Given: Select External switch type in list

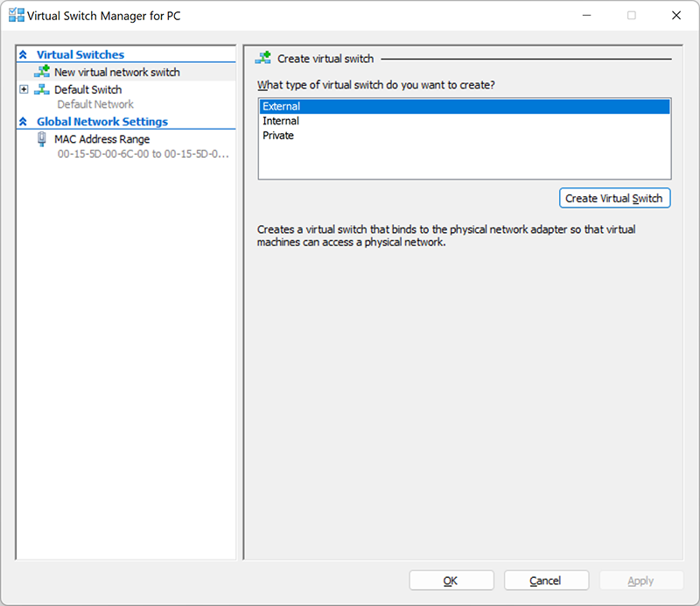Looking at the screenshot, I should 282,107.
